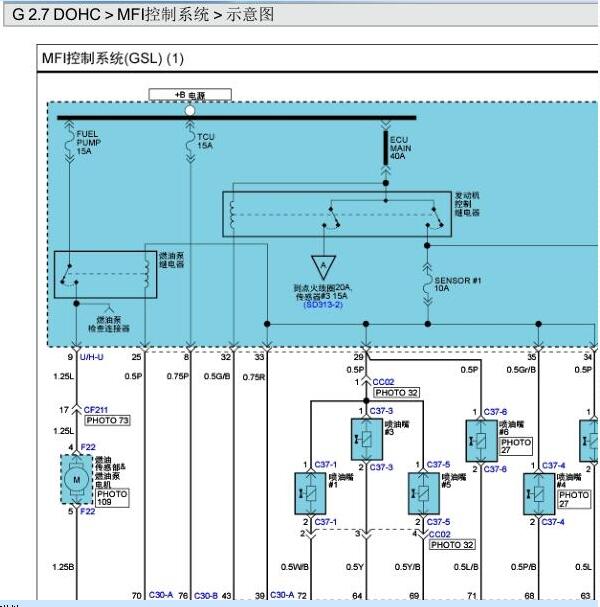Click the 0.5W/B wire label
The image size is (600, 607).
pos(295,567)
